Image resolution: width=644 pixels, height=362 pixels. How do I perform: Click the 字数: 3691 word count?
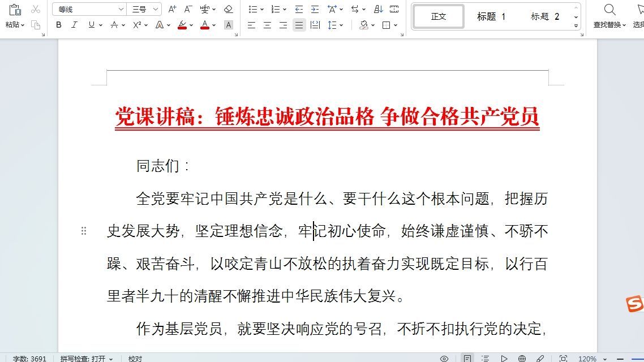tap(29, 358)
